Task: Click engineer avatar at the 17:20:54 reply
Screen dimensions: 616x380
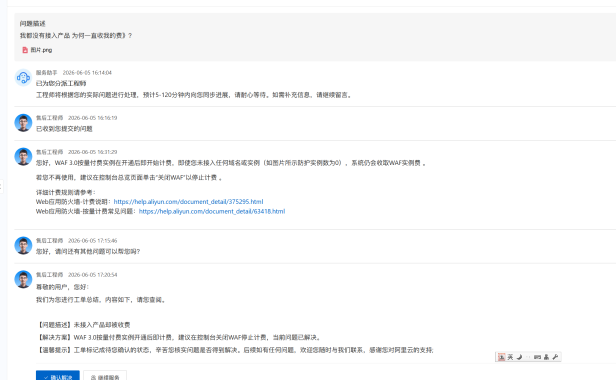Action: [23, 279]
